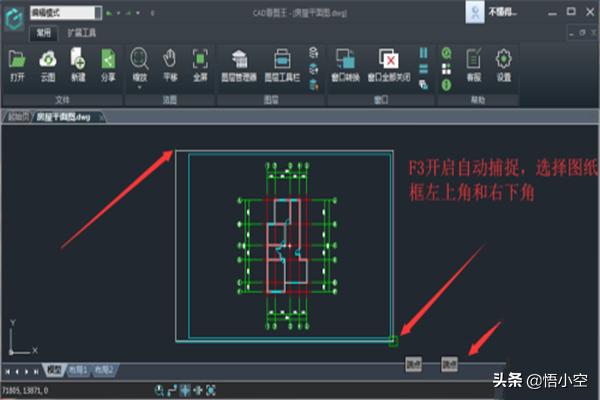Switch to the 布局1 layout tab

tap(78, 370)
